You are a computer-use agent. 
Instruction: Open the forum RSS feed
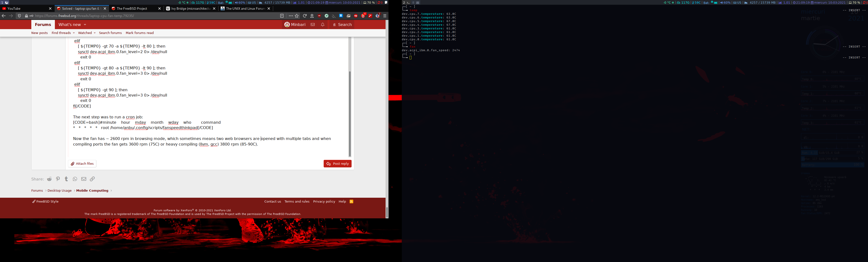point(351,201)
